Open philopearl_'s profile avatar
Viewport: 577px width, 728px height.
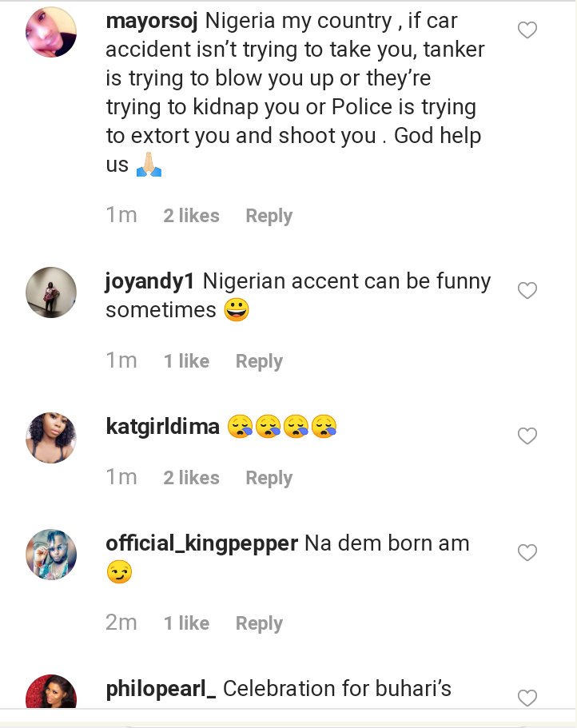click(51, 692)
